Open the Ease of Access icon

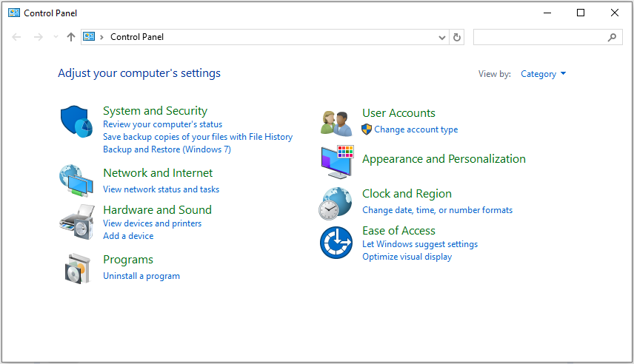point(336,243)
